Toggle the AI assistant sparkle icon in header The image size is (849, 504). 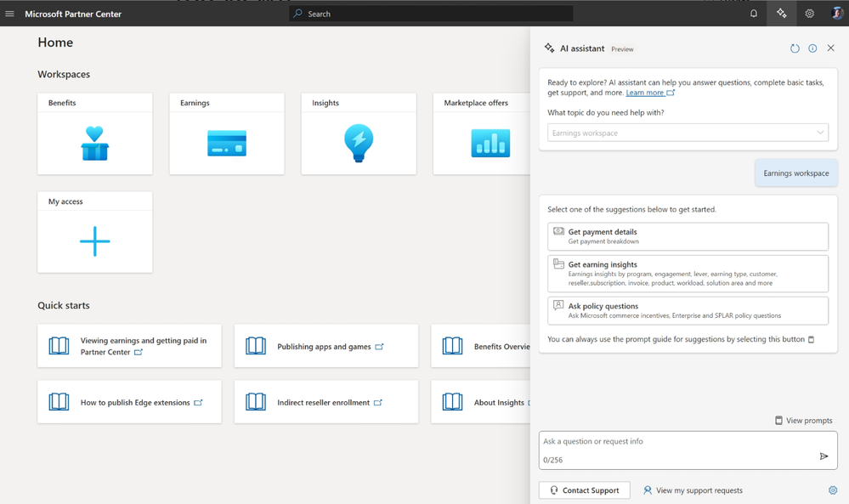coord(781,14)
